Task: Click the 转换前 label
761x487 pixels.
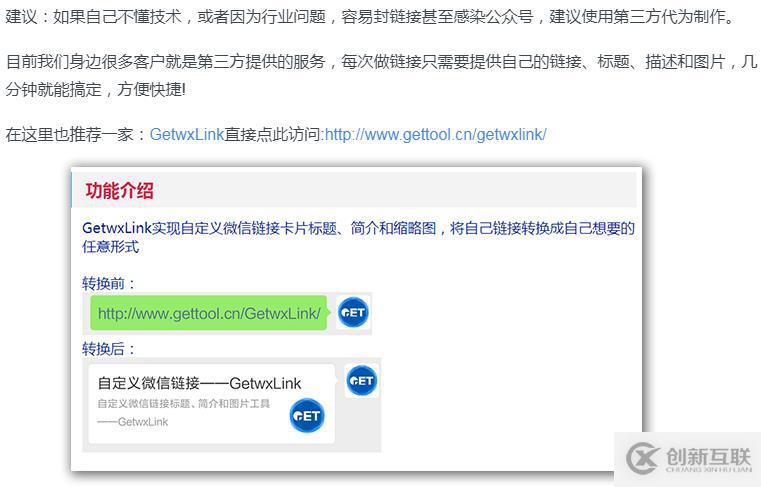Action: point(108,283)
